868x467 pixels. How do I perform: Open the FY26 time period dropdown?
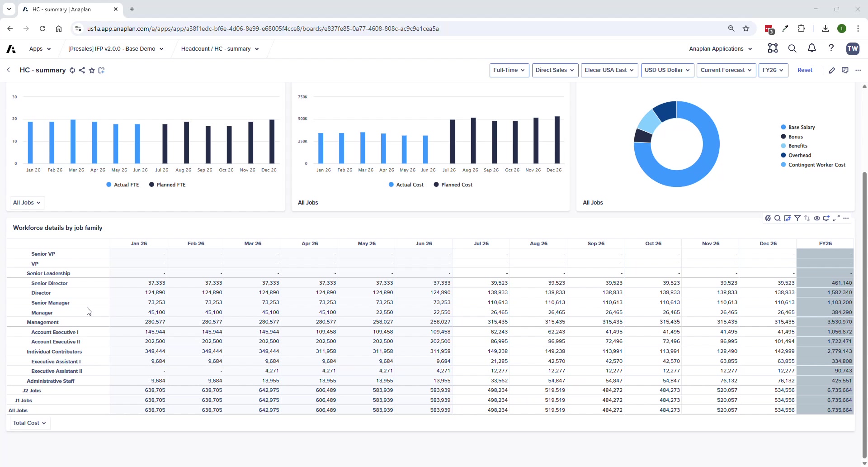click(773, 70)
